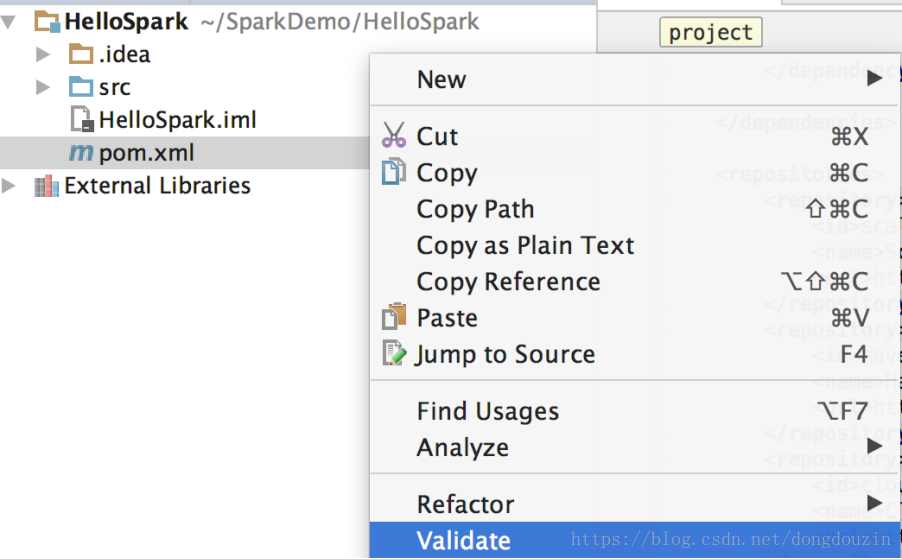Screen dimensions: 902x559
Task: Select Copy Path menu entry
Action: click(634, 209)
